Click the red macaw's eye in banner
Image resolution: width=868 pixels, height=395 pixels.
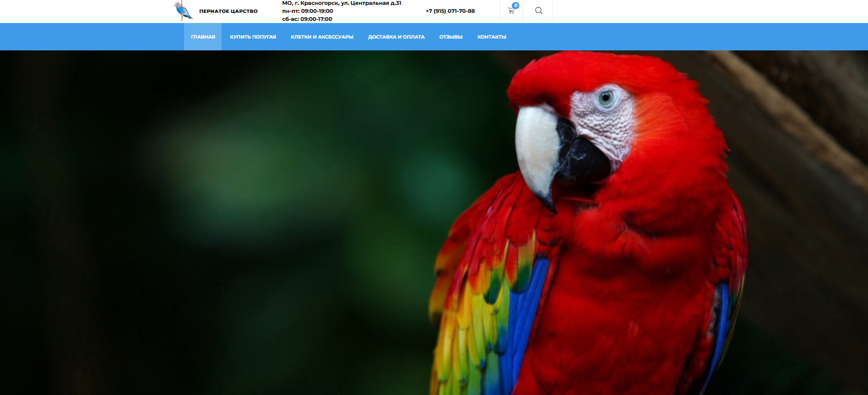click(x=606, y=98)
